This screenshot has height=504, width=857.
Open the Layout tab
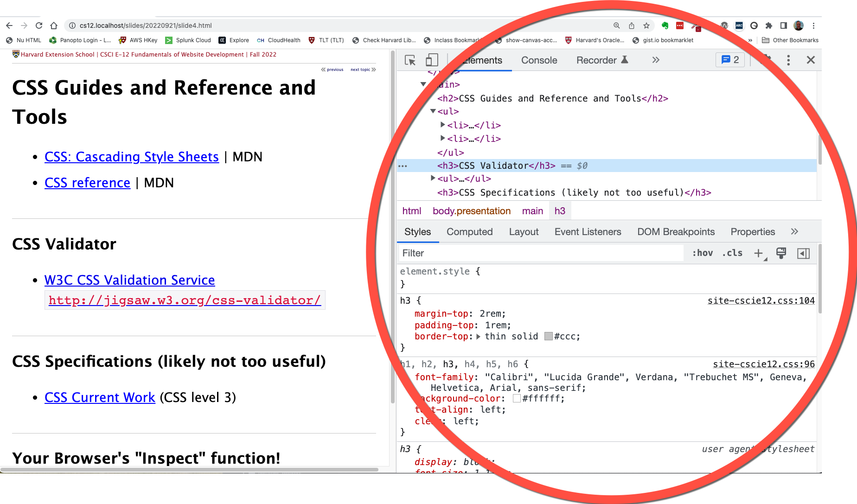click(x=524, y=232)
